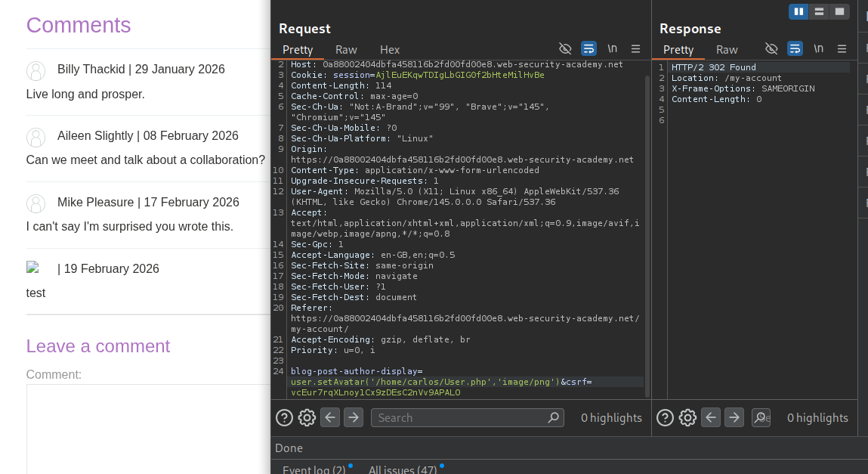Select side-by-side split layout icon
Image resolution: width=868 pixels, height=474 pixels.
798,11
